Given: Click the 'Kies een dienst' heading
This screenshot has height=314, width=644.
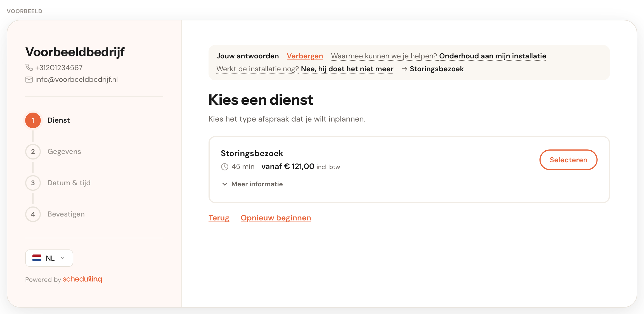Looking at the screenshot, I should 261,100.
